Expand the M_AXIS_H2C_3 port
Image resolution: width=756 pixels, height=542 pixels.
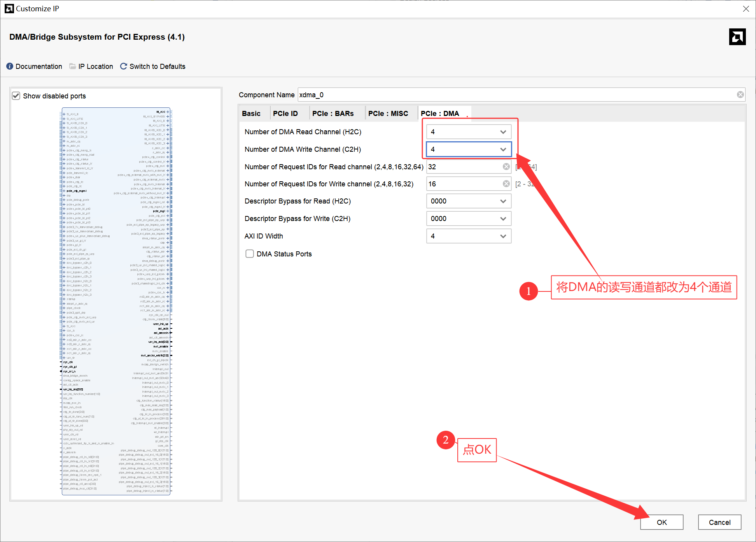pos(168,144)
